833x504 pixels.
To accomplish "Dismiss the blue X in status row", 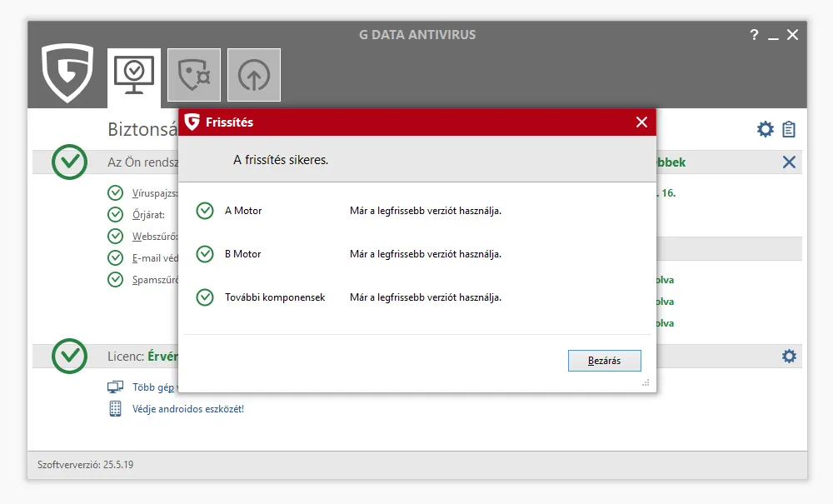I will (789, 162).
